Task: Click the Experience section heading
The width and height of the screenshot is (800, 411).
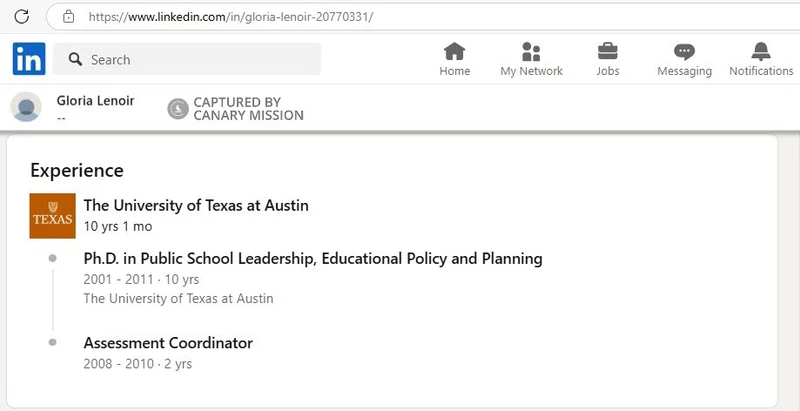Action: (x=77, y=170)
